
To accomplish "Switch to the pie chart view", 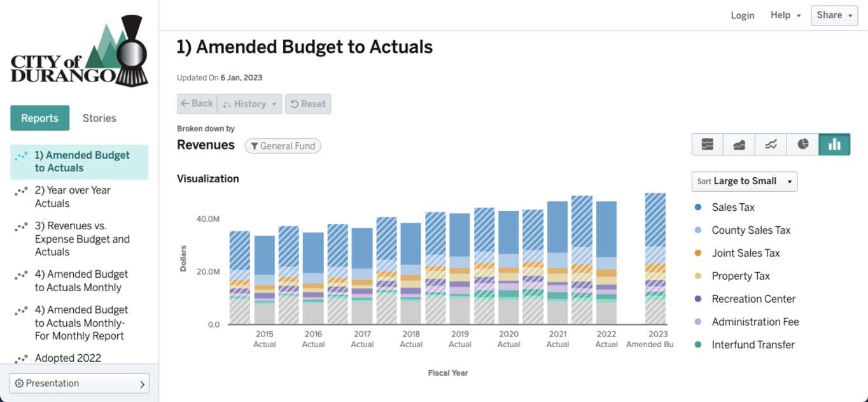I will pyautogui.click(x=803, y=145).
